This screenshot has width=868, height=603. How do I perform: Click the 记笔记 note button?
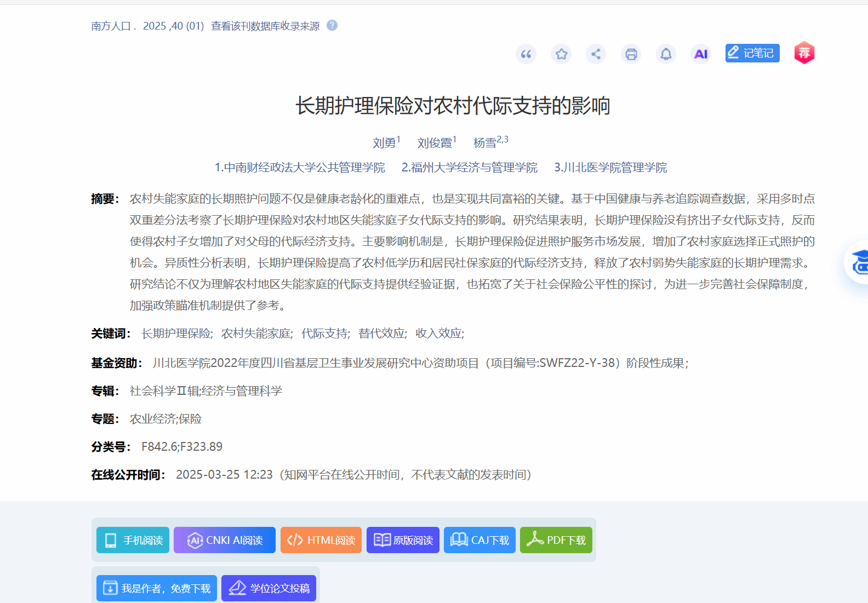click(752, 53)
